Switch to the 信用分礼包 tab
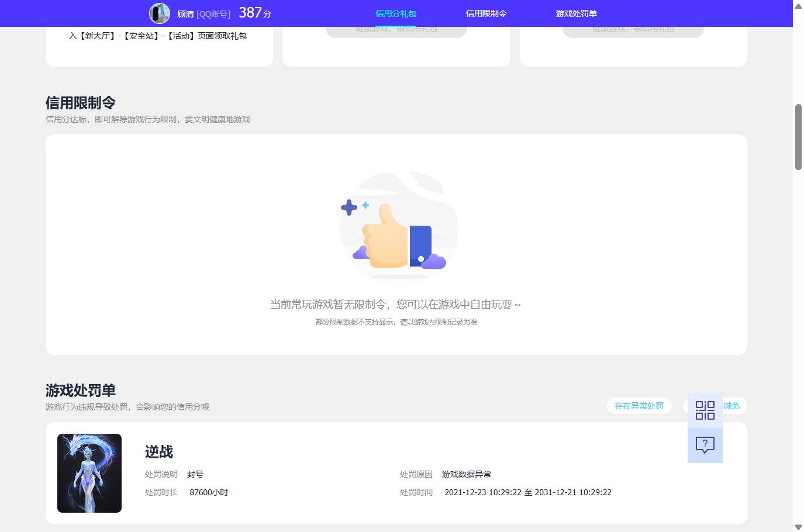 [x=396, y=13]
